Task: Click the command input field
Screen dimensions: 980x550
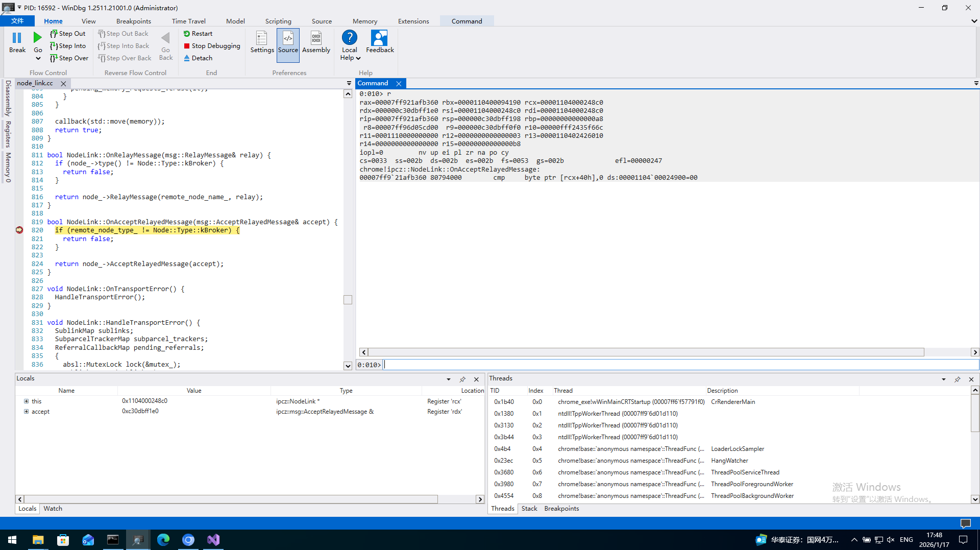Action: 681,365
